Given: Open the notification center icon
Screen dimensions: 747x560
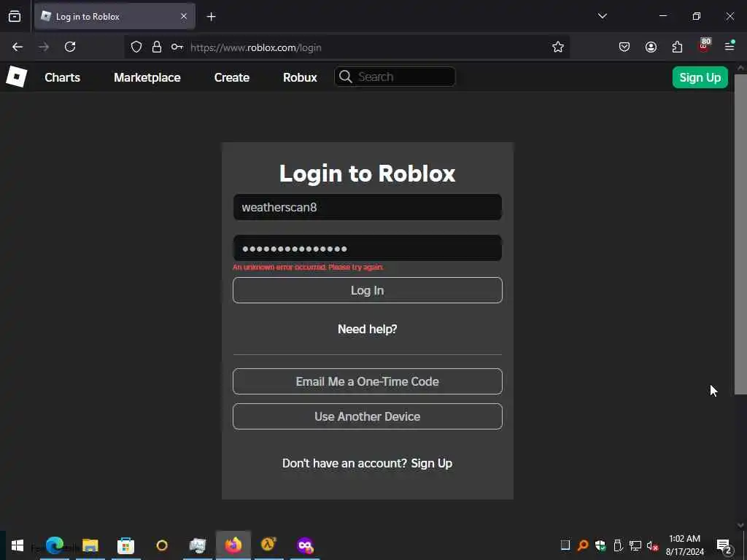Looking at the screenshot, I should [724, 545].
